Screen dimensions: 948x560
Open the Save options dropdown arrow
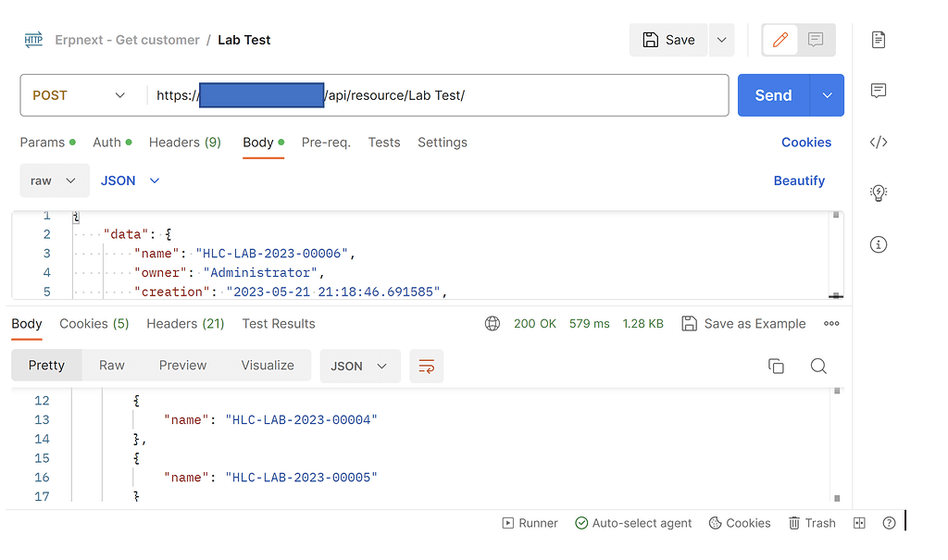[721, 40]
